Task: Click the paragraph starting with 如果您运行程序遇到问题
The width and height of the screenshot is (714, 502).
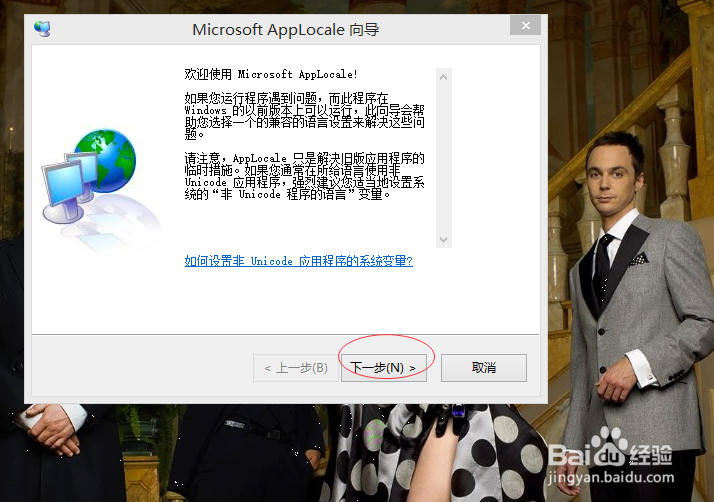Action: point(304,116)
